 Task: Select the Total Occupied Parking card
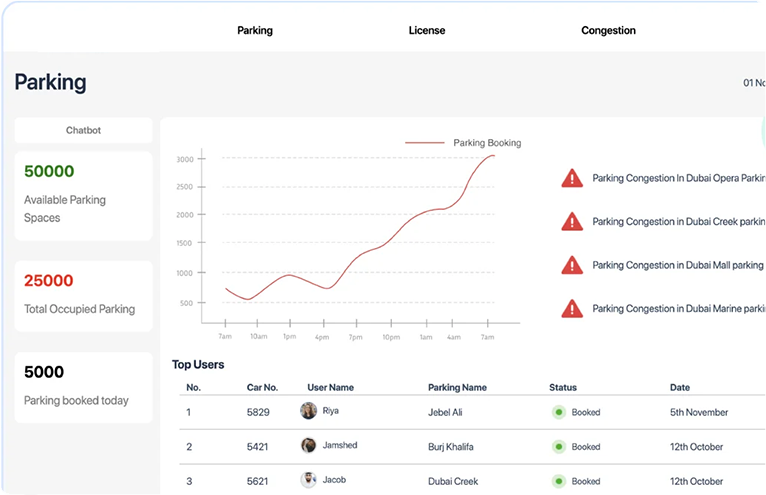click(x=83, y=295)
